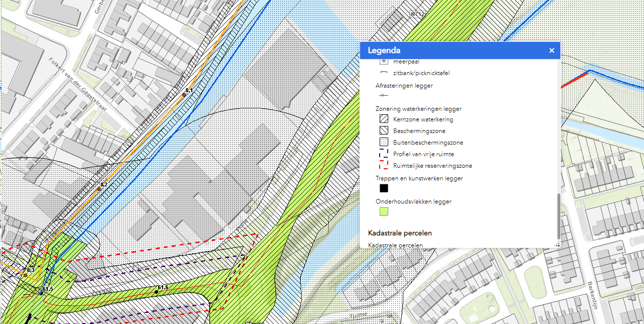Click the "meerpaal" legend label
The height and width of the screenshot is (324, 644).
[406, 61]
